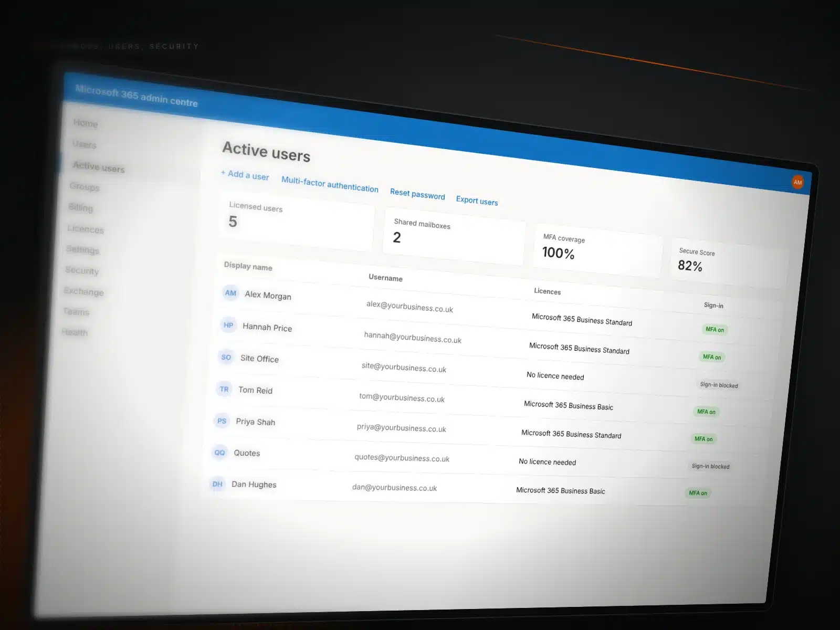840x630 pixels.
Task: Sort by the Sign-in column header
Action: tap(713, 306)
